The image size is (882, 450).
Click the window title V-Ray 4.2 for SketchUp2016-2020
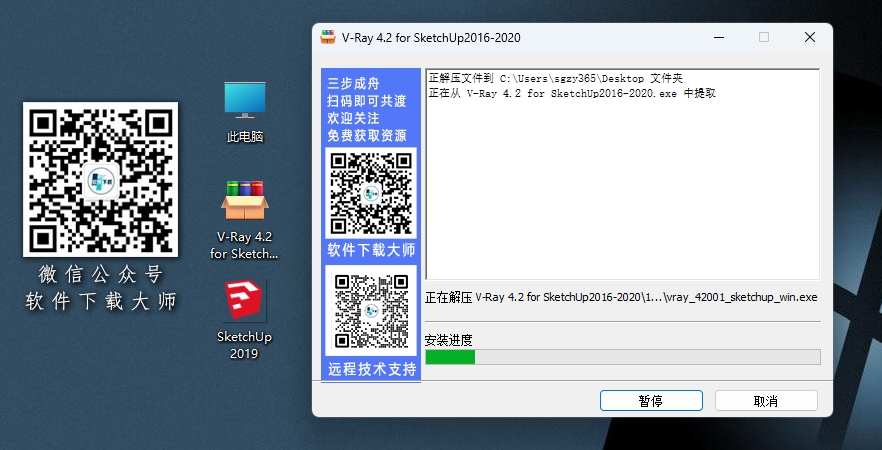click(431, 38)
